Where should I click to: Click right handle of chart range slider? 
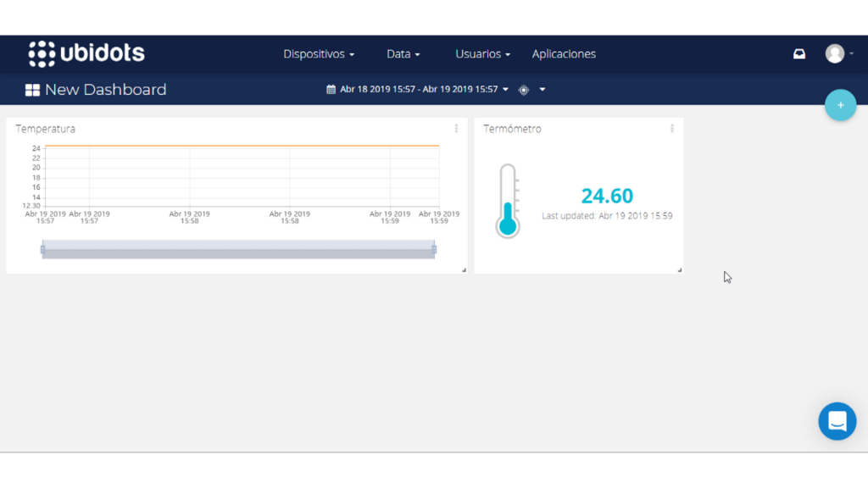pyautogui.click(x=434, y=249)
